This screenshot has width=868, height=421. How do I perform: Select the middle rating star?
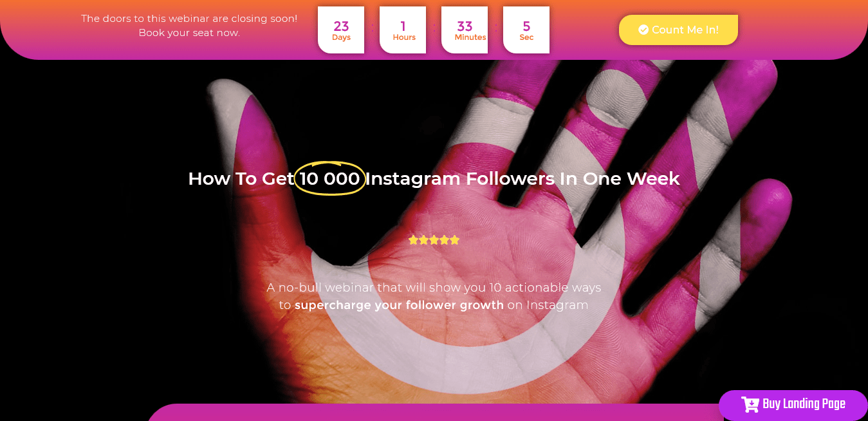coord(434,240)
